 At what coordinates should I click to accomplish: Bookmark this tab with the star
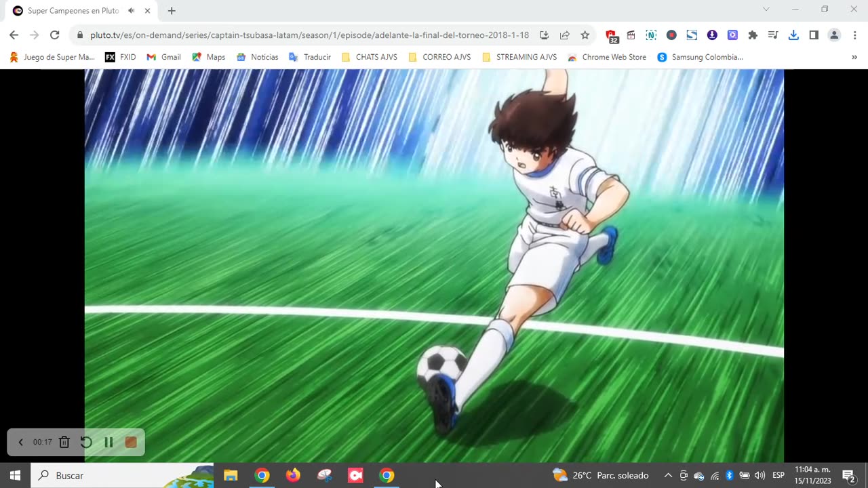coord(585,35)
